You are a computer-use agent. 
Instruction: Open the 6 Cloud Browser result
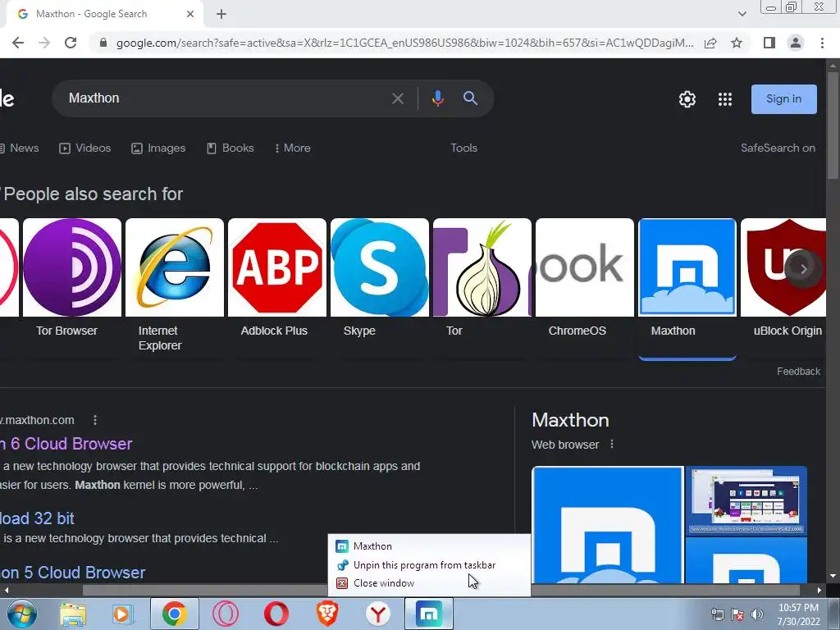coord(66,444)
